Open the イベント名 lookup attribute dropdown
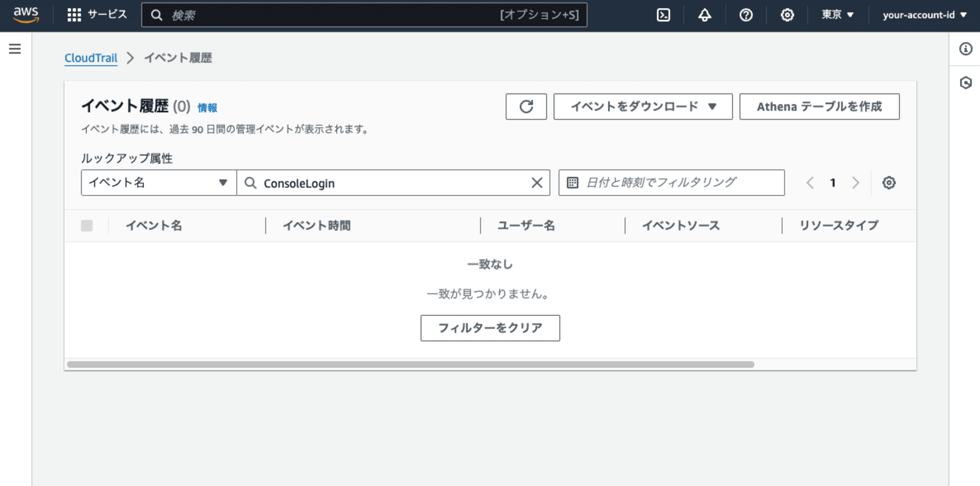Screen dimensions: 980x486 coord(159,183)
